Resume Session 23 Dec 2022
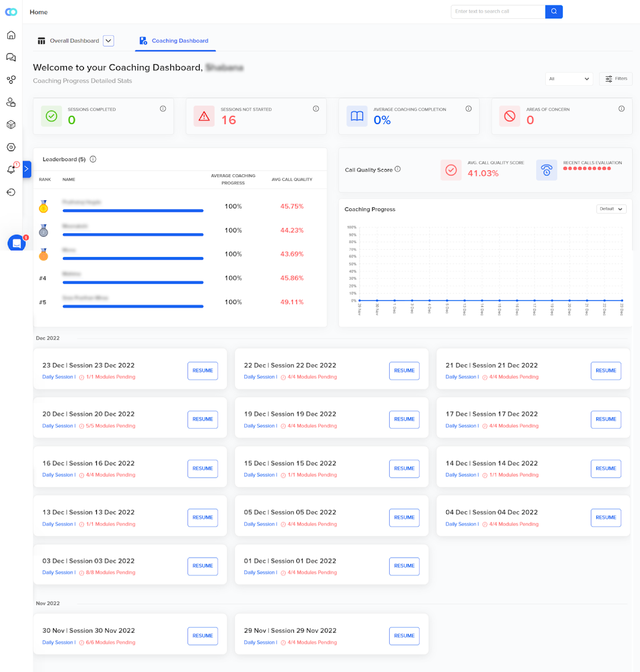This screenshot has height=672, width=640. coord(203,371)
